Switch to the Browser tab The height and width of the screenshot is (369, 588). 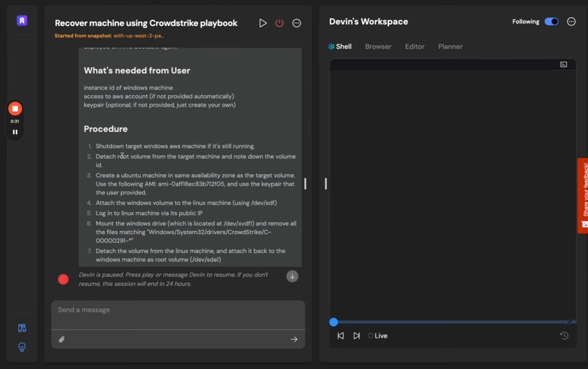click(378, 47)
